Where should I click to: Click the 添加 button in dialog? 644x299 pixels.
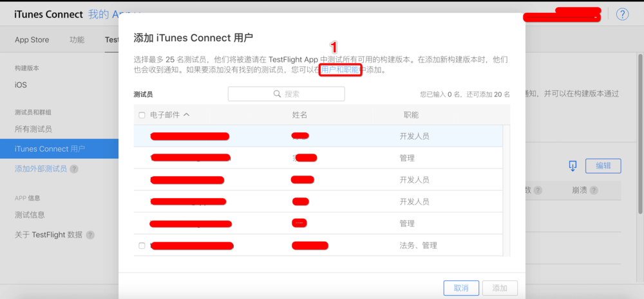pyautogui.click(x=500, y=288)
